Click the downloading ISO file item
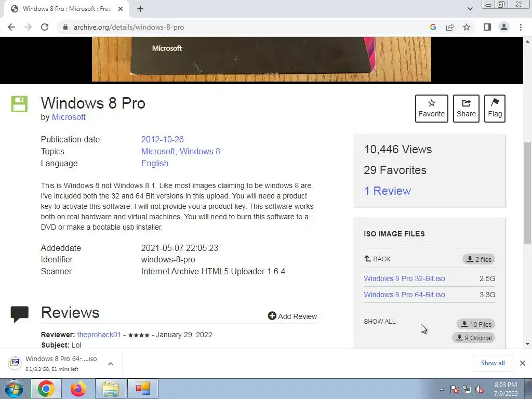Viewport: 532px width, 399px height. [x=61, y=363]
